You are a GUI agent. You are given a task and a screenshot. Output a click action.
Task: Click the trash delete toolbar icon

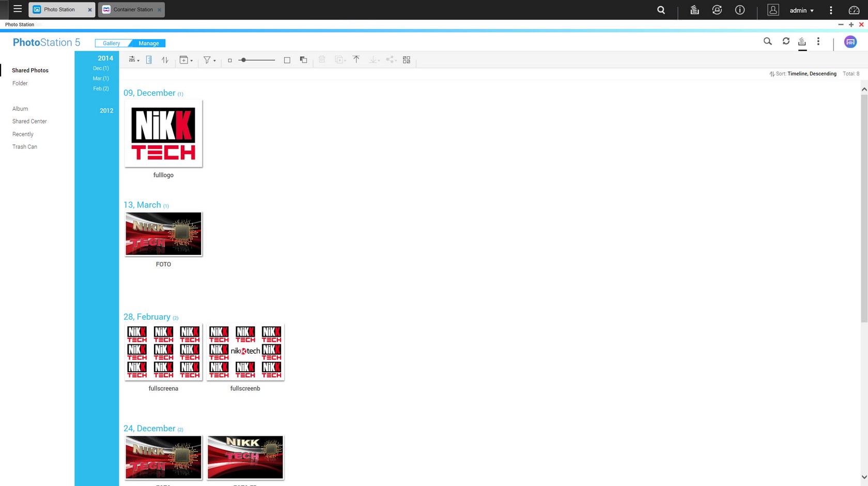[x=322, y=60]
